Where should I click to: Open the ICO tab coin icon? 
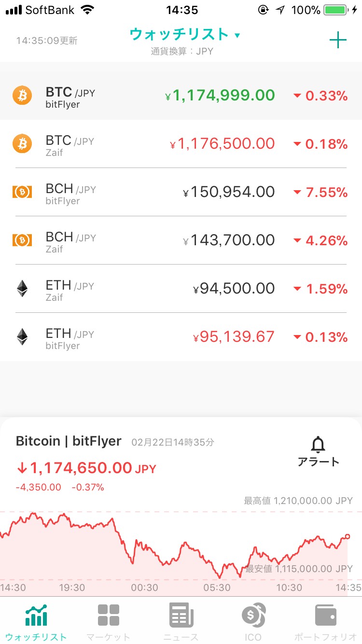point(253,615)
